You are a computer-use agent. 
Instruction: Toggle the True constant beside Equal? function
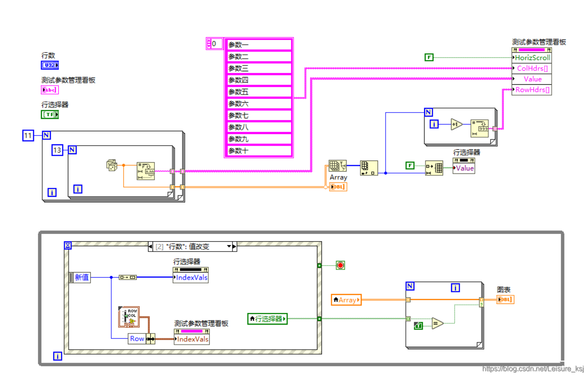pyautogui.click(x=418, y=325)
